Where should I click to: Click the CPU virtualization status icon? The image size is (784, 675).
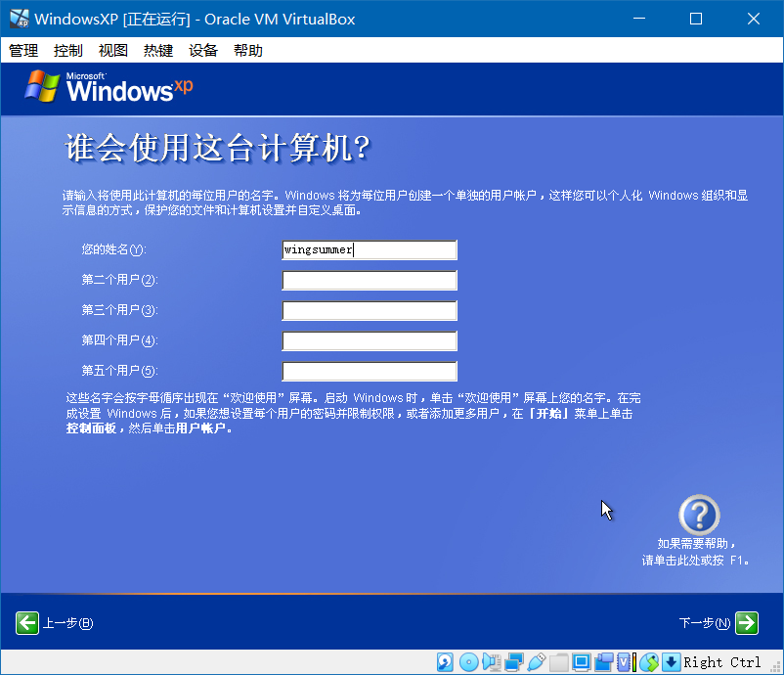click(624, 662)
